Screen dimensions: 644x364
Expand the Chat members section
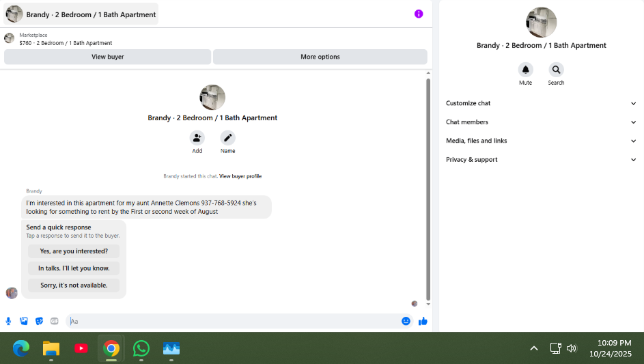(x=541, y=122)
